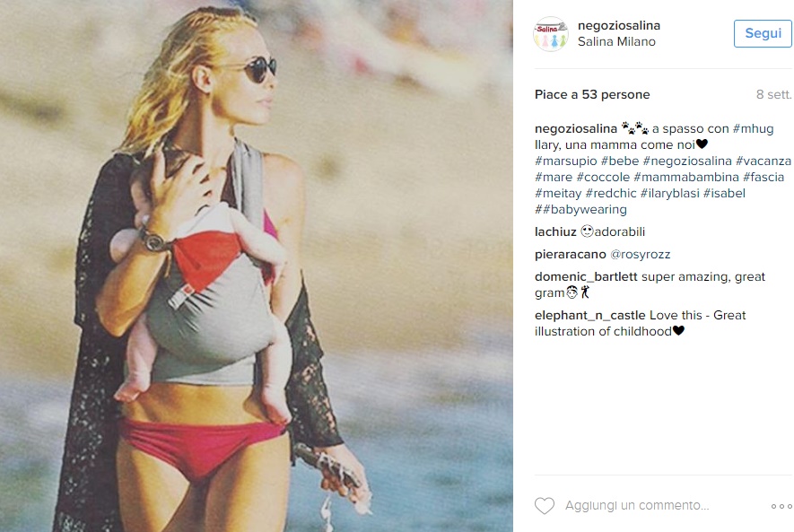Image resolution: width=794 pixels, height=532 pixels.
Task: View the Piace a 53 persone likes
Action: (592, 95)
